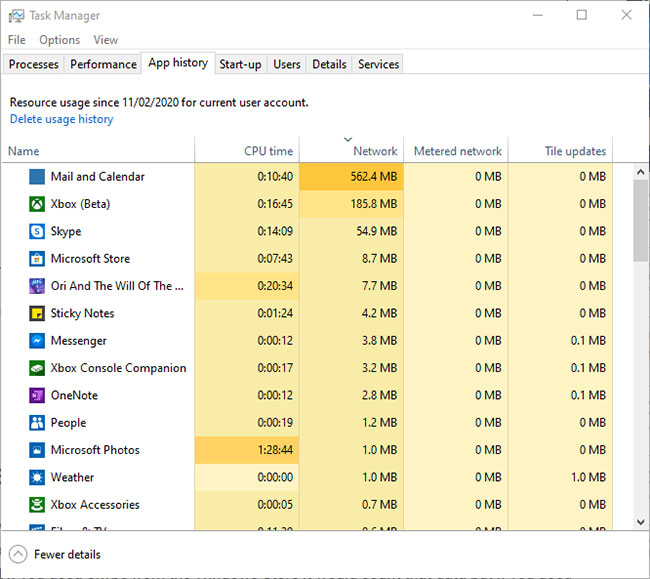Select the Skype row name
Image resolution: width=650 pixels, height=579 pixels.
pos(66,231)
